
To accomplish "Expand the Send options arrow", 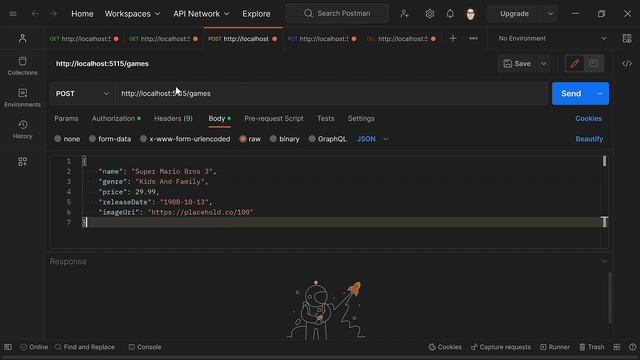I will (x=600, y=93).
